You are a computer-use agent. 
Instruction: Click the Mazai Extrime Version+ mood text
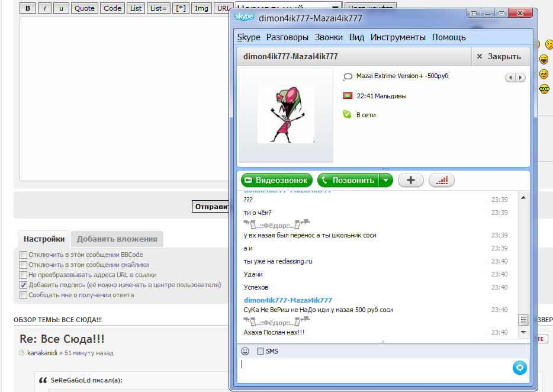[403, 76]
